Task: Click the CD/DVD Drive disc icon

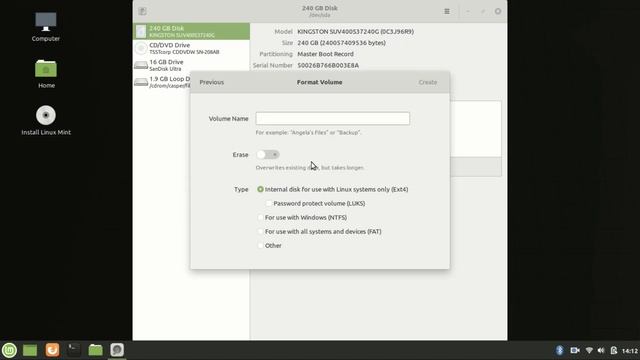Action: click(x=141, y=48)
